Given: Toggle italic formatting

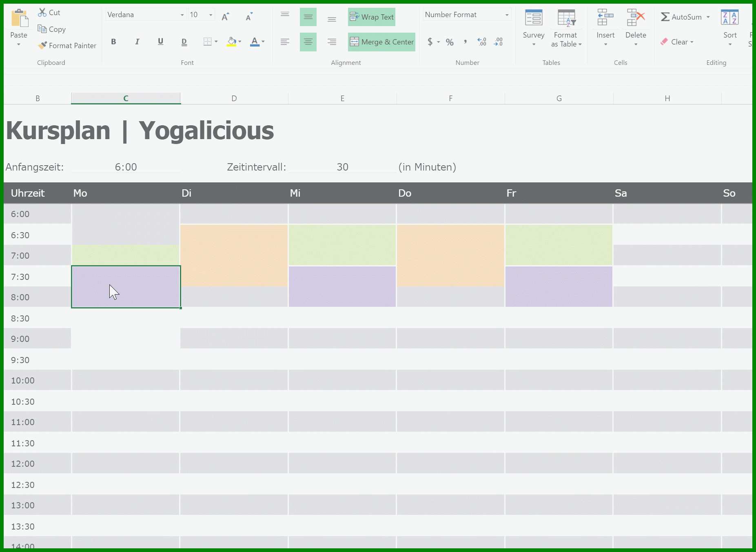Looking at the screenshot, I should pos(137,42).
